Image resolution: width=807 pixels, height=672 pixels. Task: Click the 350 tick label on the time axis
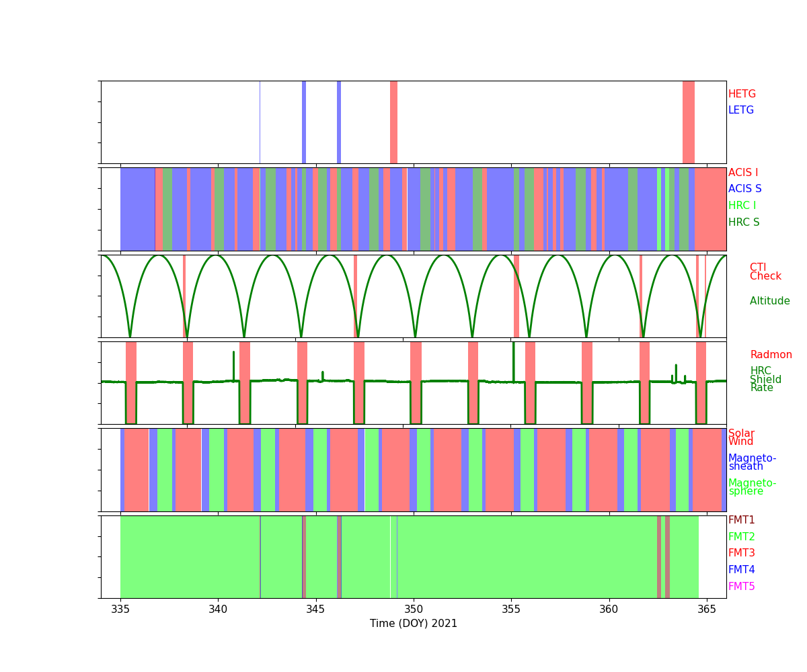click(413, 610)
